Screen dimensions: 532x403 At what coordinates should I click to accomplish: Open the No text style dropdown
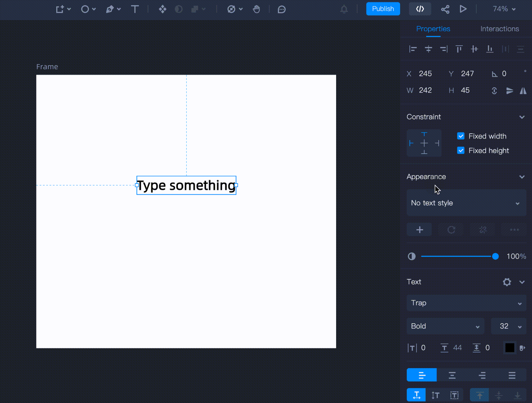tap(465, 203)
